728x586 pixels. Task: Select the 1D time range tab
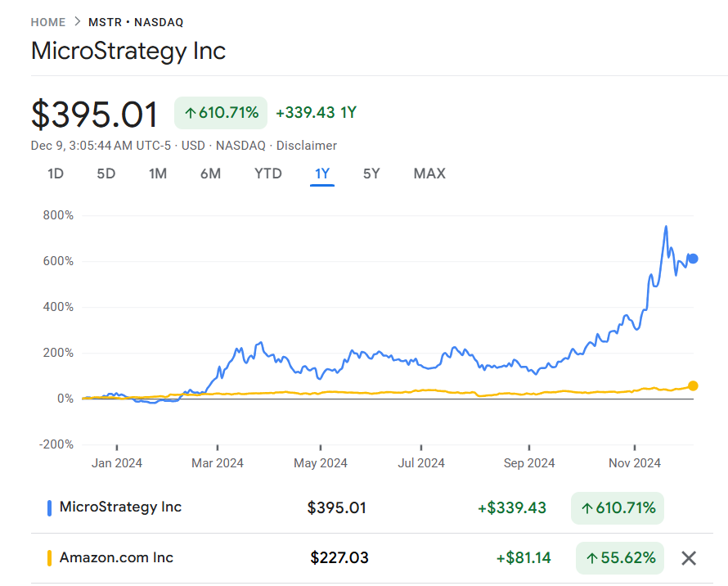(56, 174)
